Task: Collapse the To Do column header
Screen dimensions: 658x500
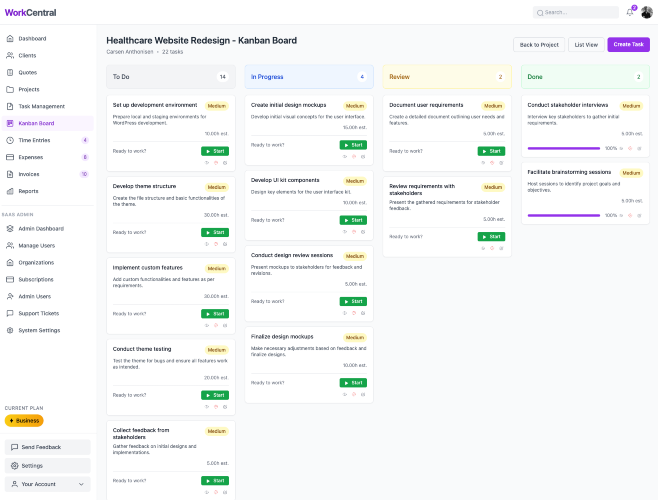Action: pos(170,76)
